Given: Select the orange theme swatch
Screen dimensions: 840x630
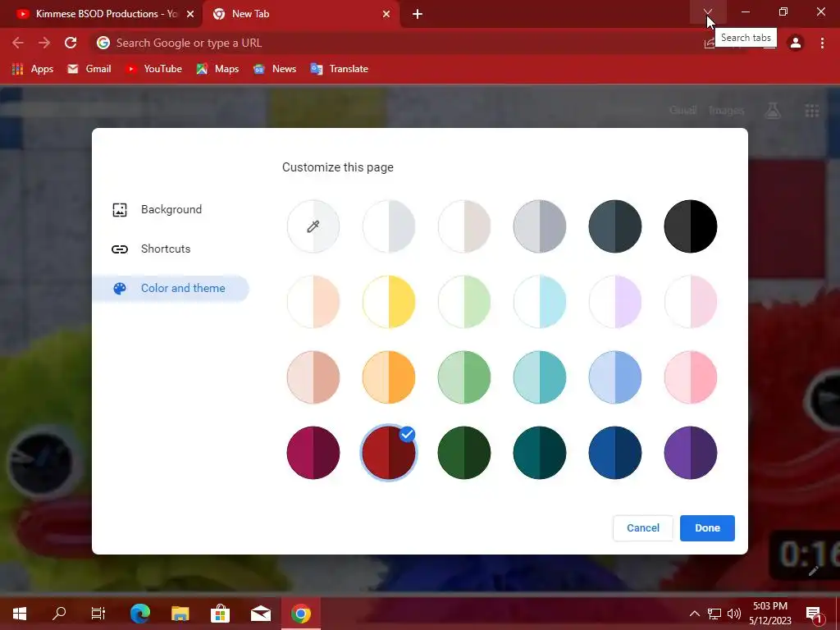Looking at the screenshot, I should click(x=388, y=377).
